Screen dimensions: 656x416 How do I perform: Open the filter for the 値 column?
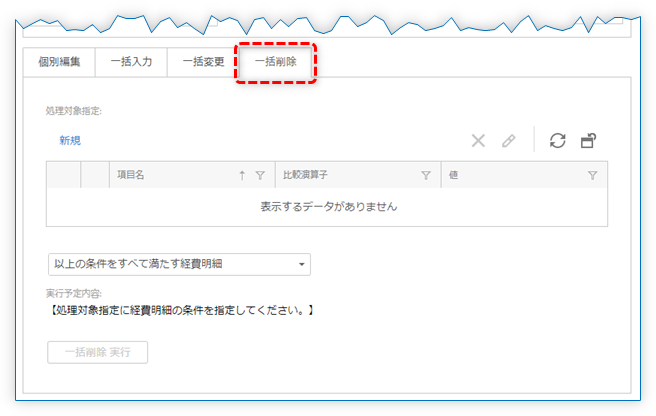coord(592,175)
